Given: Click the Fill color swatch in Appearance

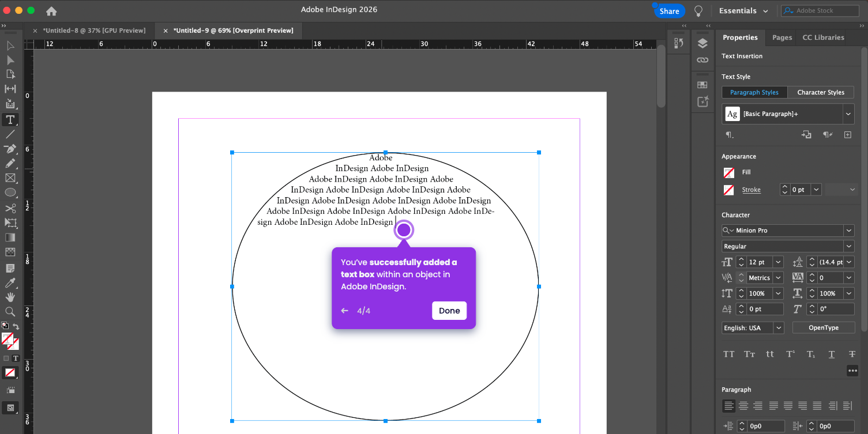Looking at the screenshot, I should 729,172.
